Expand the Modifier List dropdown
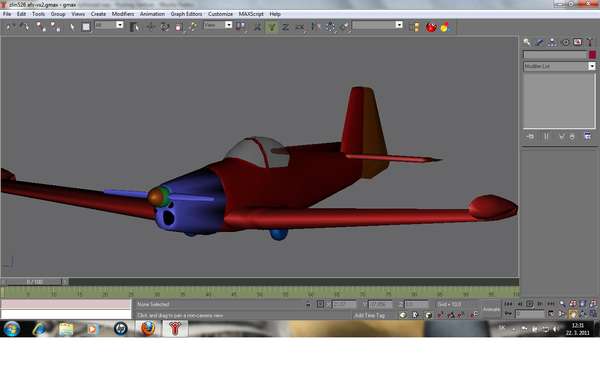 (559, 66)
